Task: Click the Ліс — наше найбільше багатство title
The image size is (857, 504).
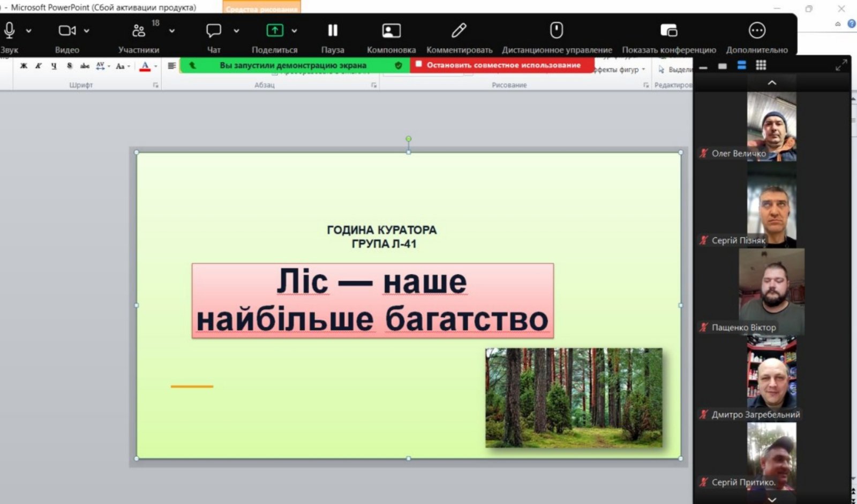Action: tap(373, 300)
